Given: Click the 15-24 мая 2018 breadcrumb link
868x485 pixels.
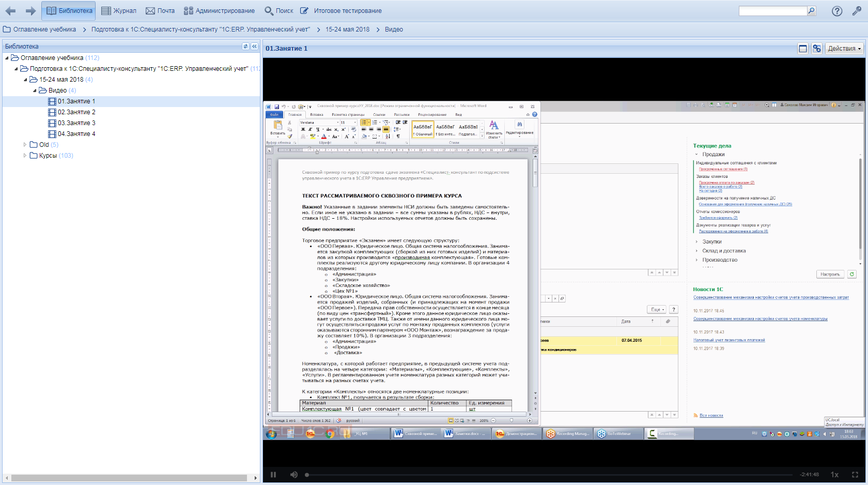Looking at the screenshot, I should point(347,29).
